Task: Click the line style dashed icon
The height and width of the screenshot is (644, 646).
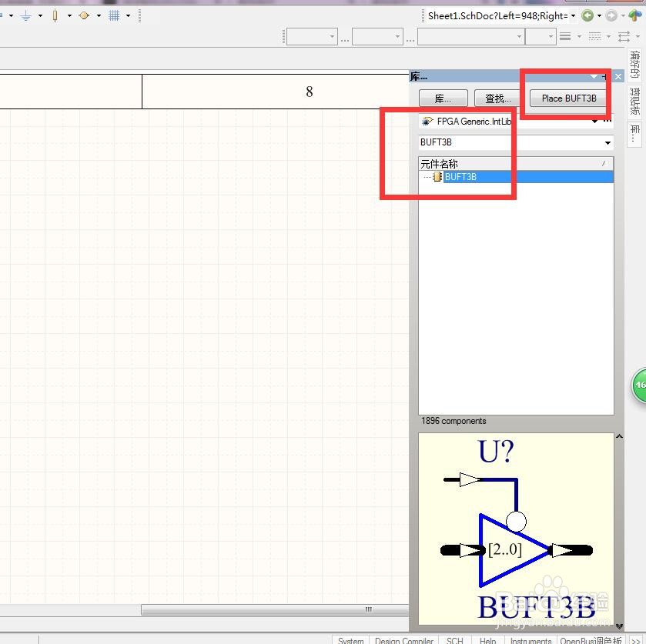Action: click(594, 36)
